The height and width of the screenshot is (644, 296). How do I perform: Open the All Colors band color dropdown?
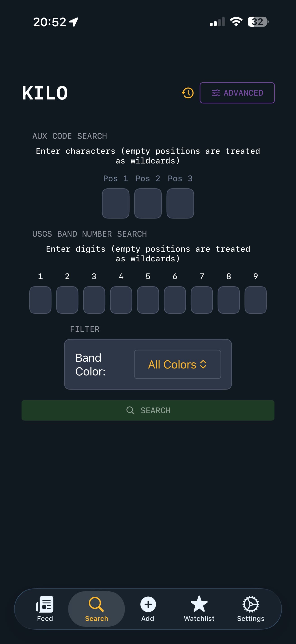[x=177, y=364]
